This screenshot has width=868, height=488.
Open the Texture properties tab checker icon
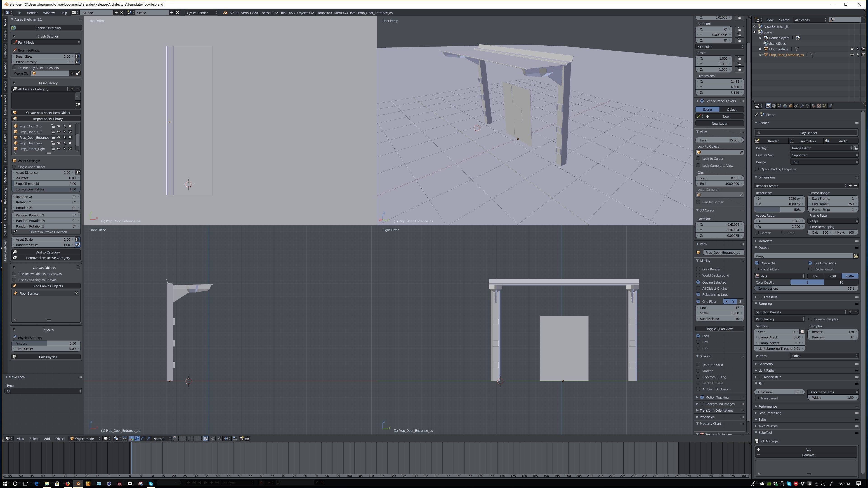[x=819, y=106]
